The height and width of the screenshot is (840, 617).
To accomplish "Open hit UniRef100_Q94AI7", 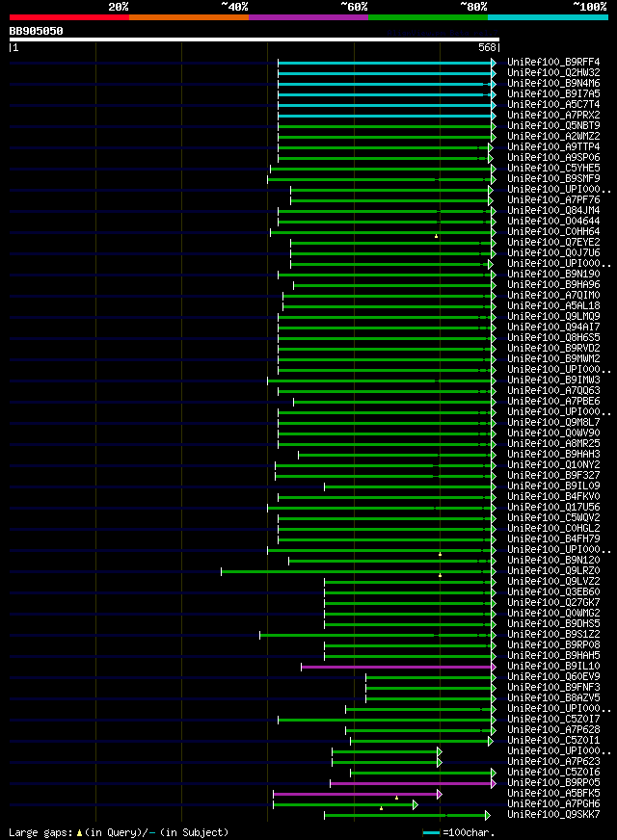I will click(553, 328).
